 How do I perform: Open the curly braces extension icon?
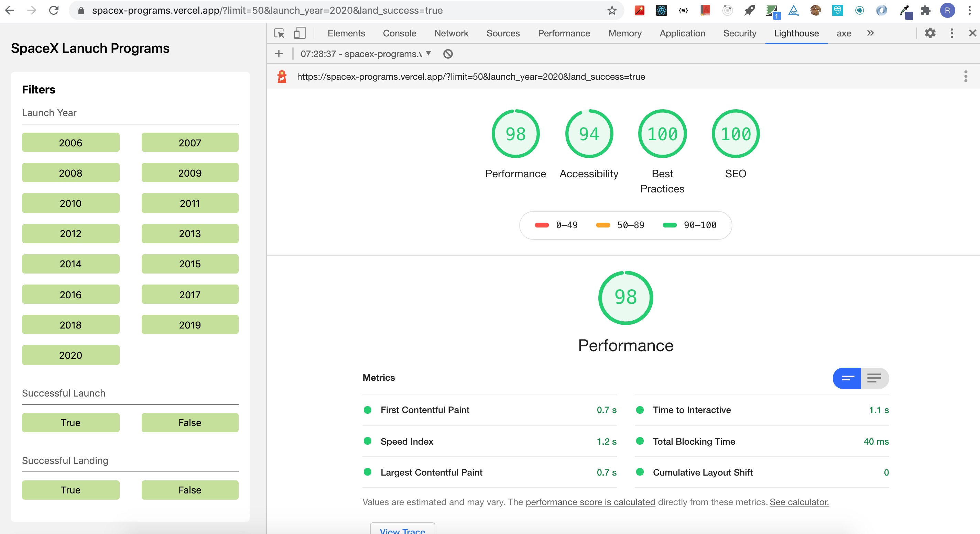point(683,10)
